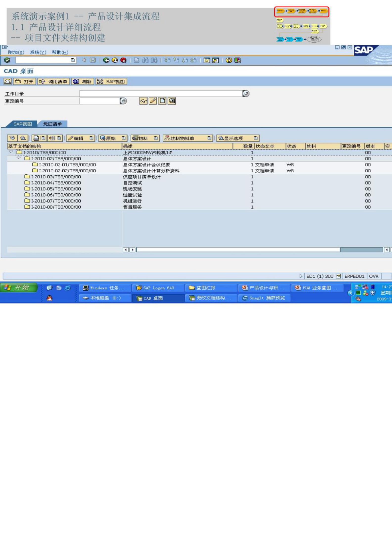Click the customize local layout icon
The width and height of the screenshot is (392, 555).
tap(237, 60)
